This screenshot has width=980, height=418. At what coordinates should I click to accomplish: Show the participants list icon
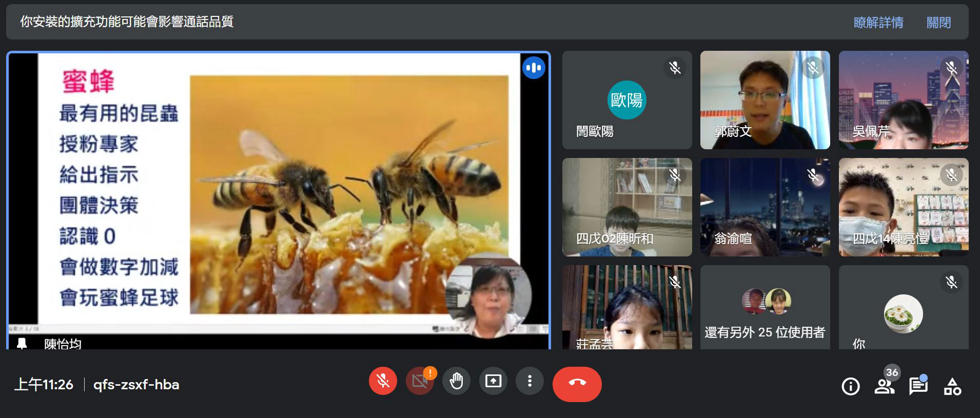884,386
